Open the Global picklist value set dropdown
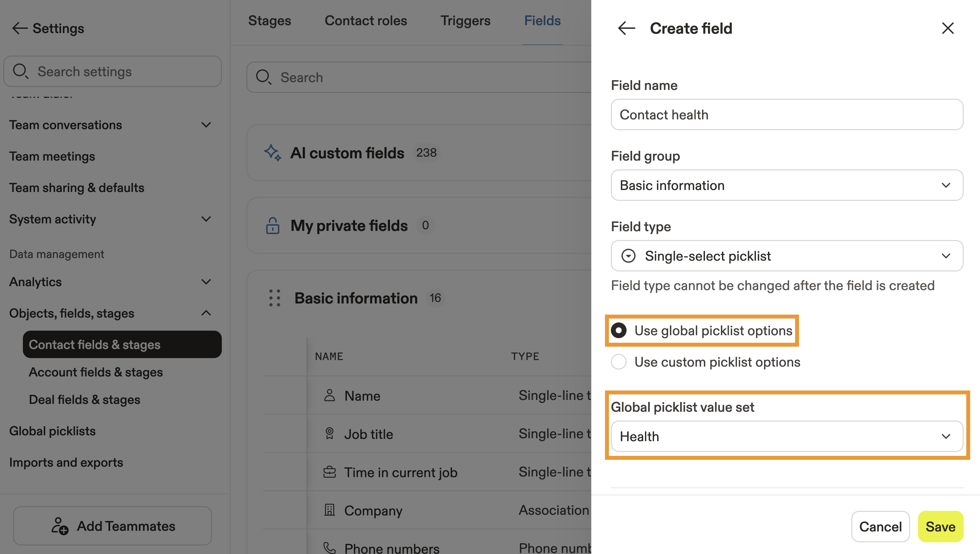 coord(787,436)
